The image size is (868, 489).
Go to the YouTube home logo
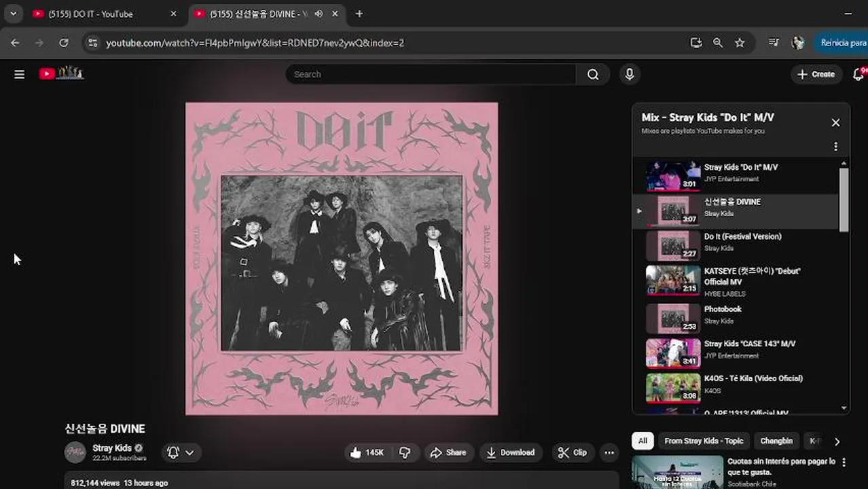point(61,73)
